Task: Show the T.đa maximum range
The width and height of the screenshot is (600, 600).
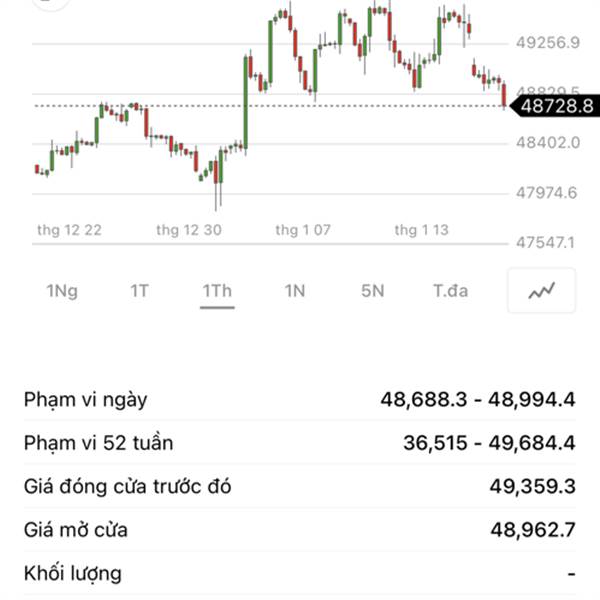Action: pos(450,291)
